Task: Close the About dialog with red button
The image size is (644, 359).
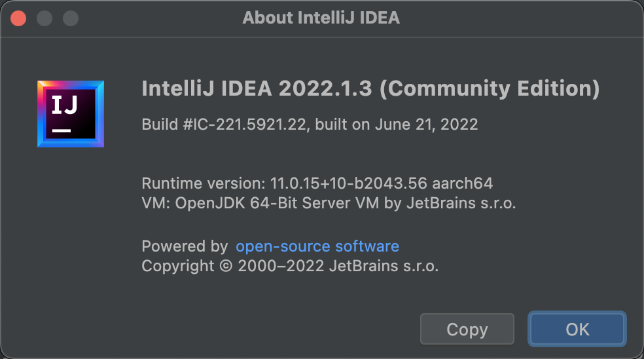Action: [18, 18]
